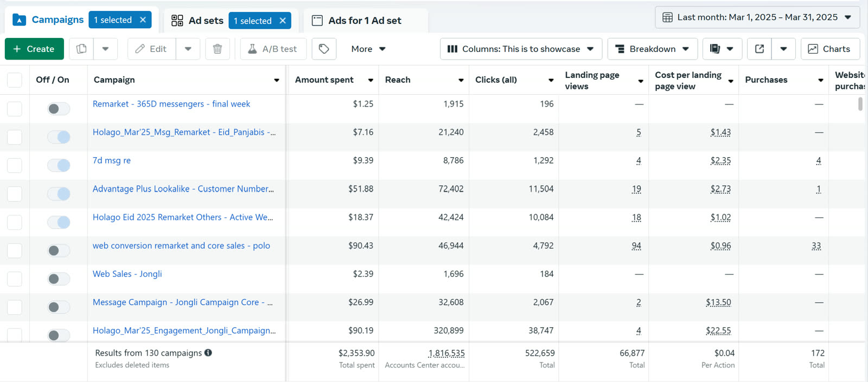
Task: Click the duplicate campaign icon
Action: [81, 49]
